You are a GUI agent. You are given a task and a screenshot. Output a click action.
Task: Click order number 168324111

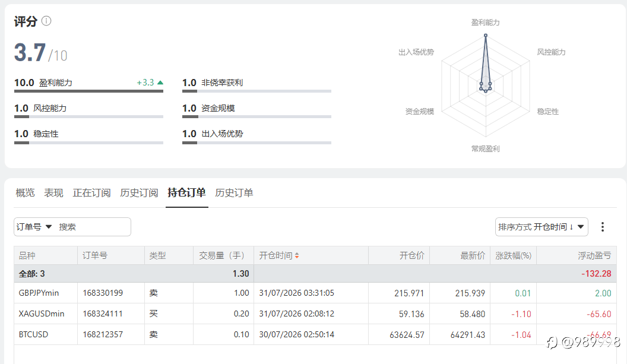point(103,314)
